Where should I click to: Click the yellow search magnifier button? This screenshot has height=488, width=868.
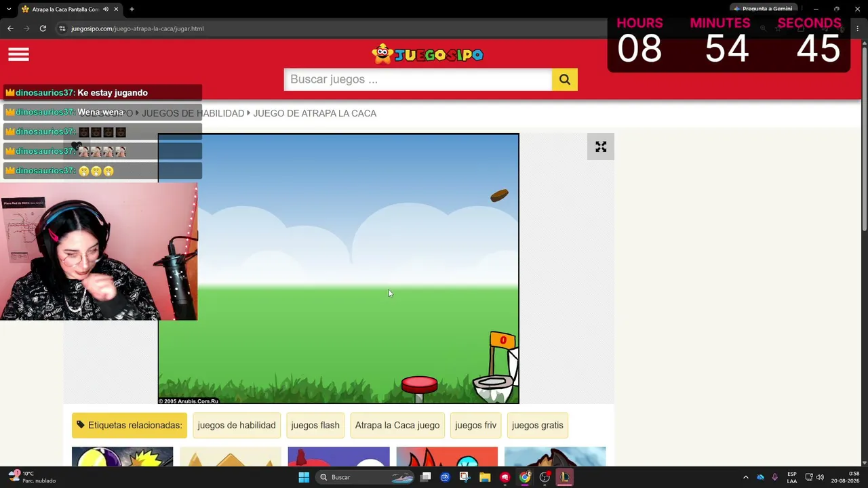coord(564,79)
